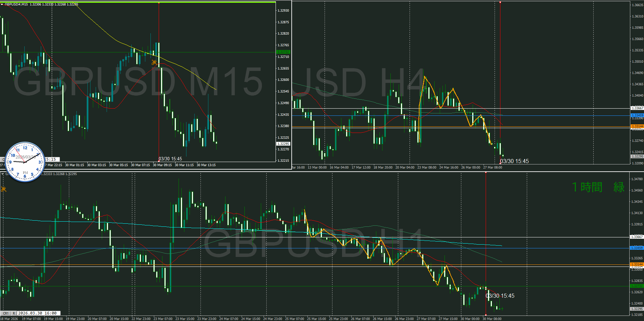The width and height of the screenshot is (644, 321).
Task: Click the 1.33667 price label on H4 axis
Action: pos(637,108)
